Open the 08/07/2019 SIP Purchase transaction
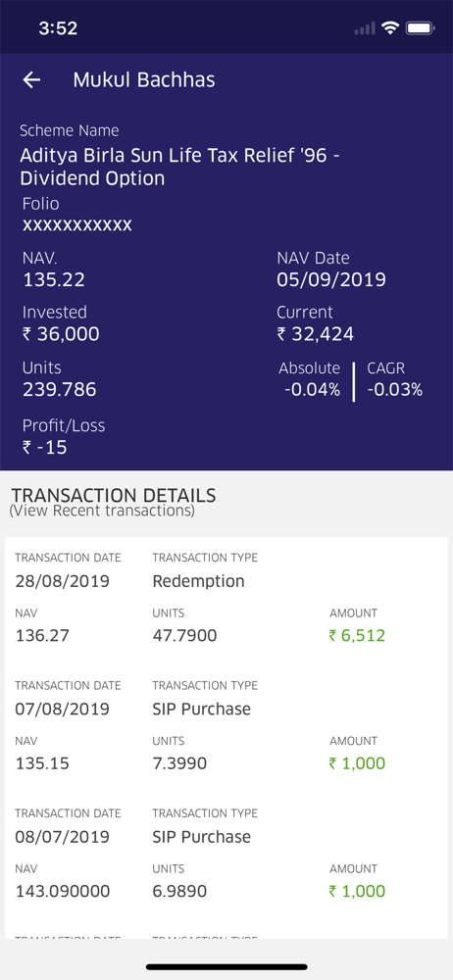This screenshot has height=980, width=453. [x=226, y=855]
